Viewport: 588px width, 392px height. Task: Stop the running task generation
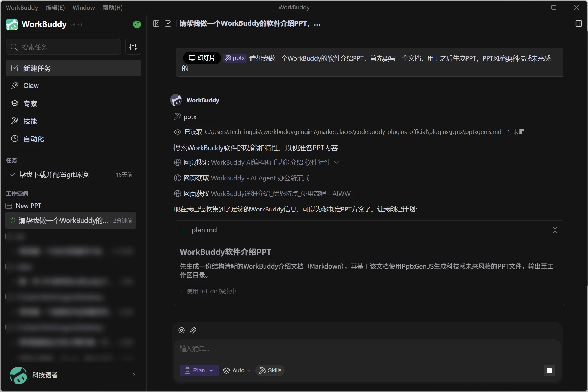click(x=549, y=370)
